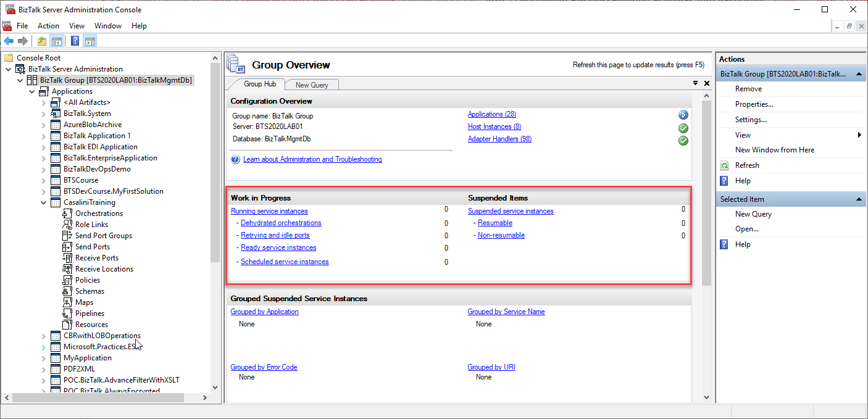Collapse the Selected Item actions section
Image resolution: width=868 pixels, height=419 pixels.
pos(859,199)
